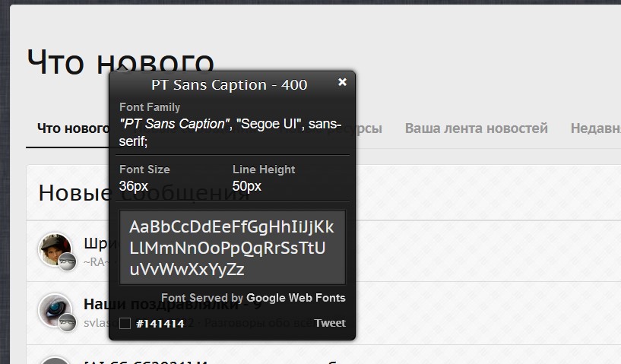Viewport: 621px width, 364px height.
Task: Click the Что нового page heading
Action: click(120, 62)
